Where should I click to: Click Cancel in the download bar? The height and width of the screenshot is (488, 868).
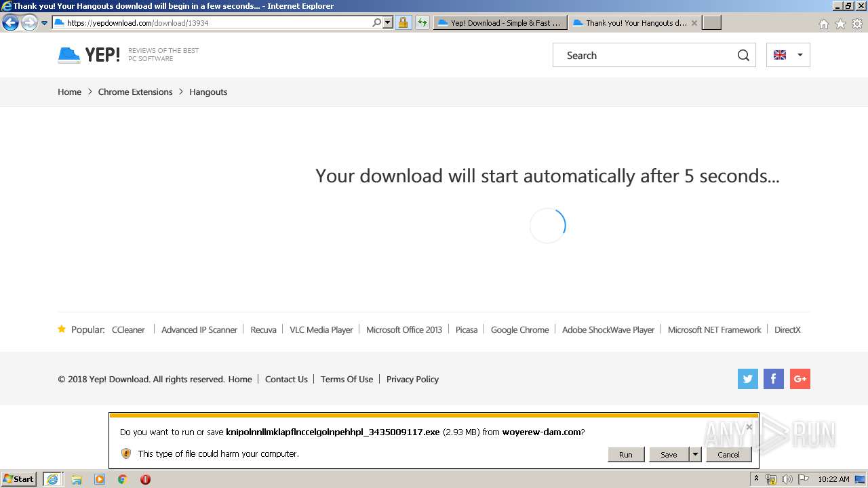[x=729, y=455]
